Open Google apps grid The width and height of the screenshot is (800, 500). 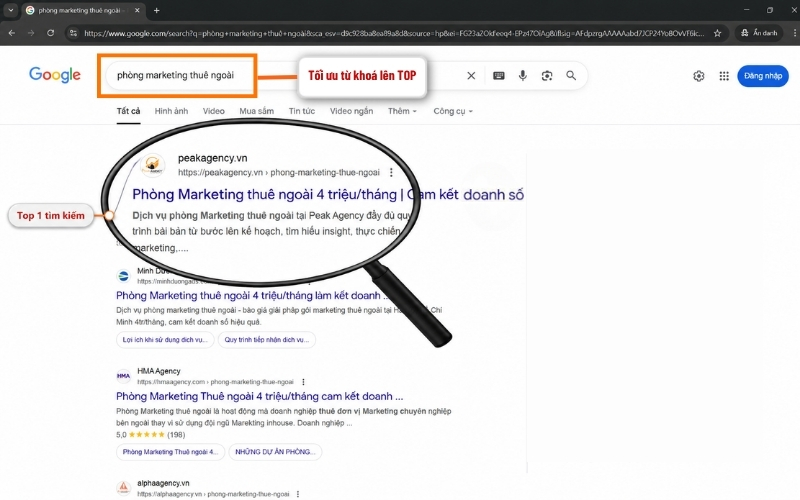pyautogui.click(x=724, y=76)
